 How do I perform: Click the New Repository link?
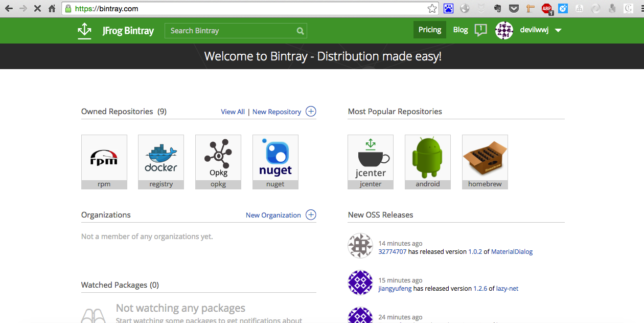(277, 112)
